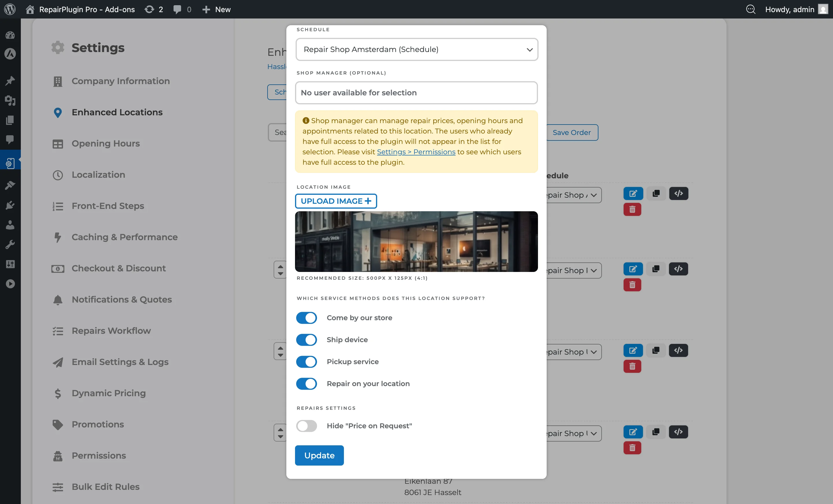Click the fourth row's blue edit icon
This screenshot has height=504, width=833.
(x=633, y=432)
